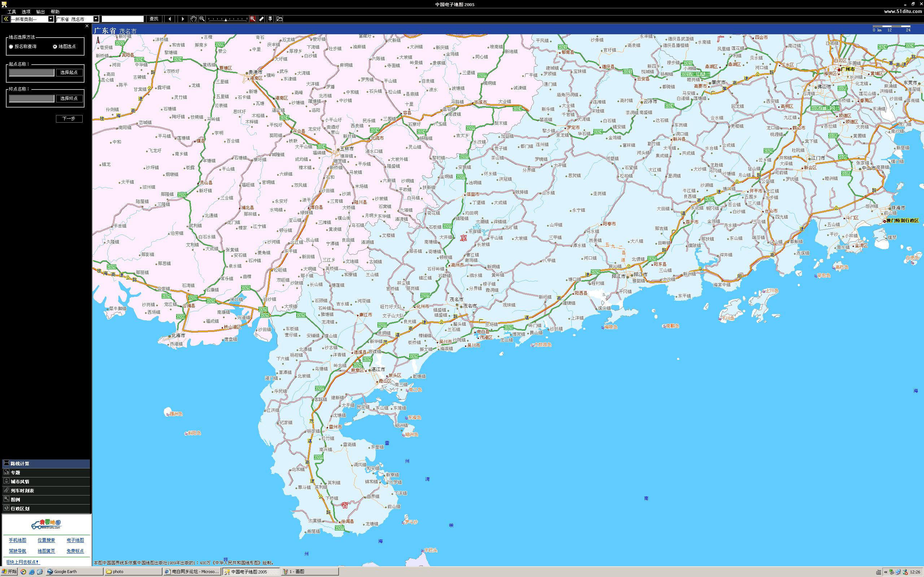Open the 工具 menu

point(12,12)
